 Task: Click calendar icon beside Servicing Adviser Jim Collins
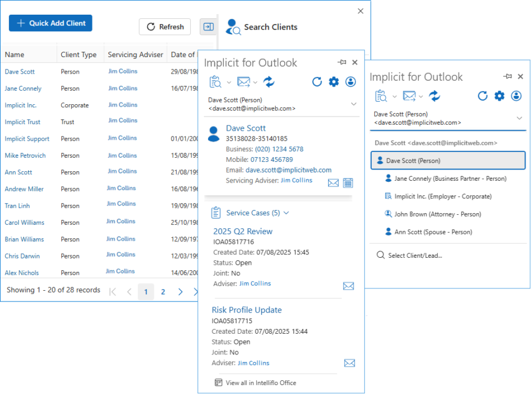point(348,183)
